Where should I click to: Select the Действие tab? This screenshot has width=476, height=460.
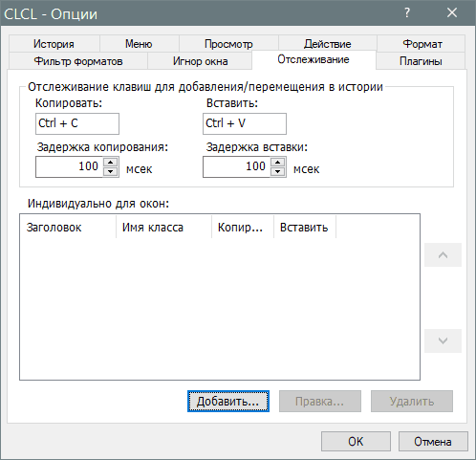coord(327,44)
